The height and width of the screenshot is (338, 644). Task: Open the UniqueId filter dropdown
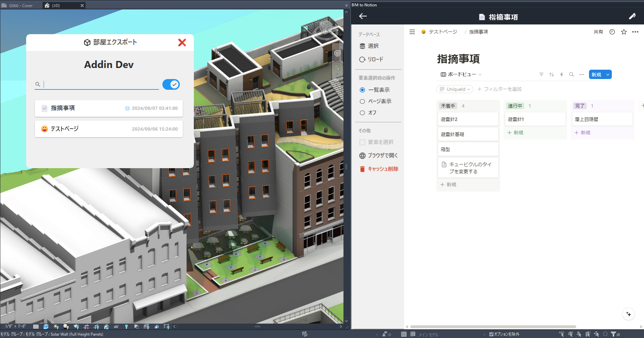[x=455, y=89]
